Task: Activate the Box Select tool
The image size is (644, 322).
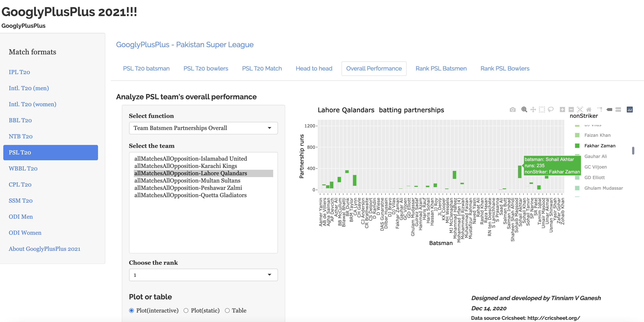Action: (x=542, y=110)
